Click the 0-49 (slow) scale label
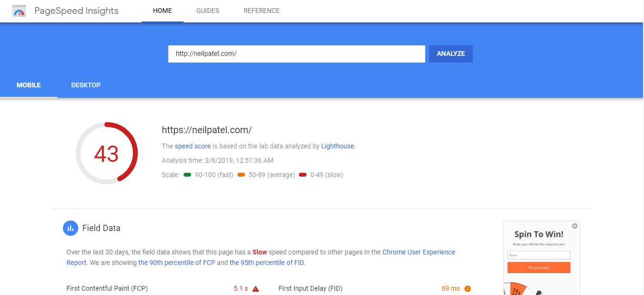 click(327, 175)
